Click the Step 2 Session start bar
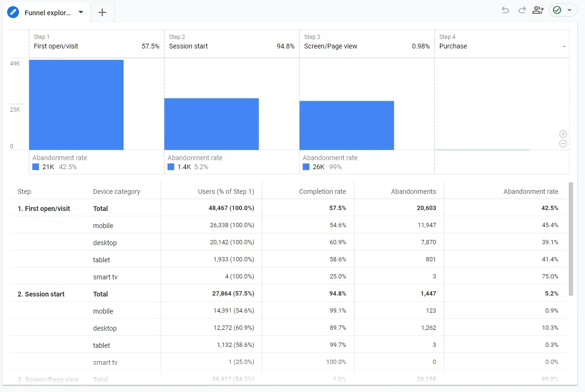 (211, 124)
